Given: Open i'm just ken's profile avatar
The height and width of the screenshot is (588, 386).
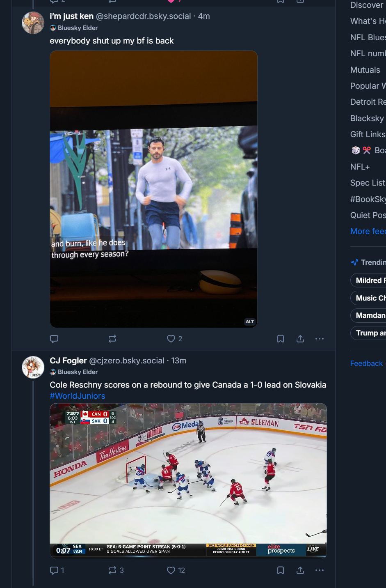Looking at the screenshot, I should click(33, 23).
